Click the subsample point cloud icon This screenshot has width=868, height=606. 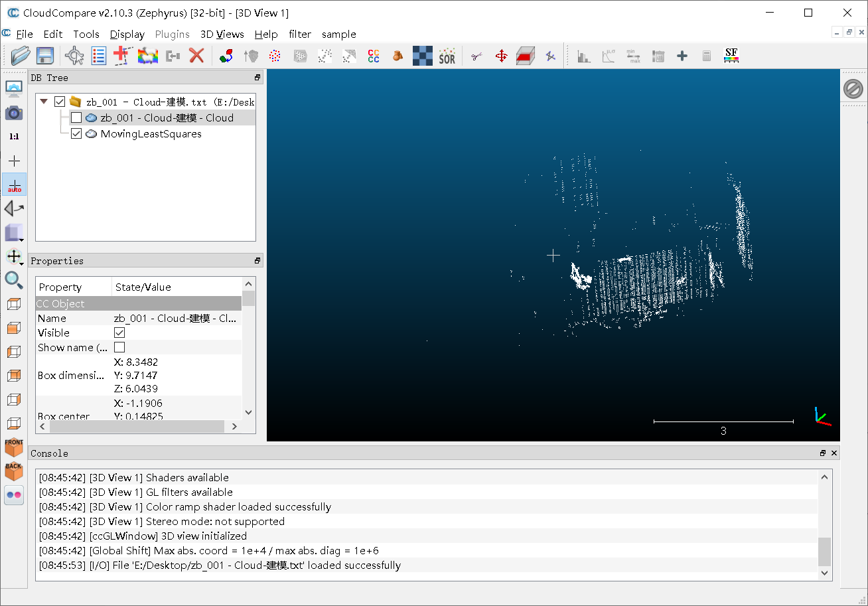[275, 56]
